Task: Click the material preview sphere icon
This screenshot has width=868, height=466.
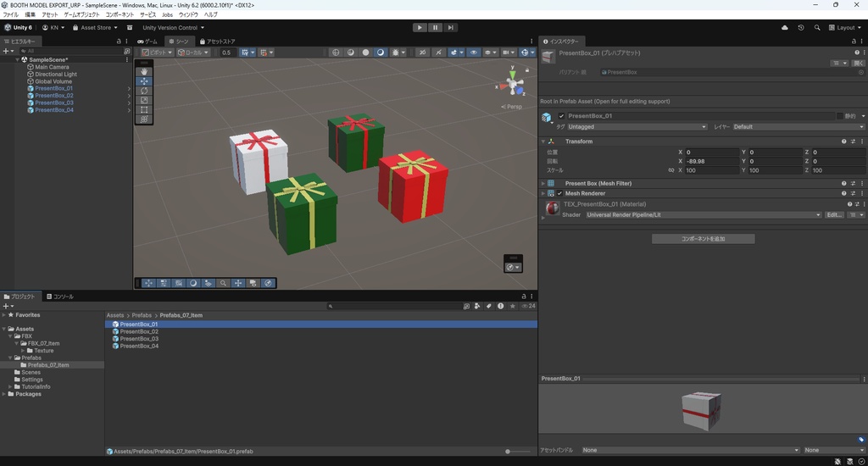Action: pos(552,208)
